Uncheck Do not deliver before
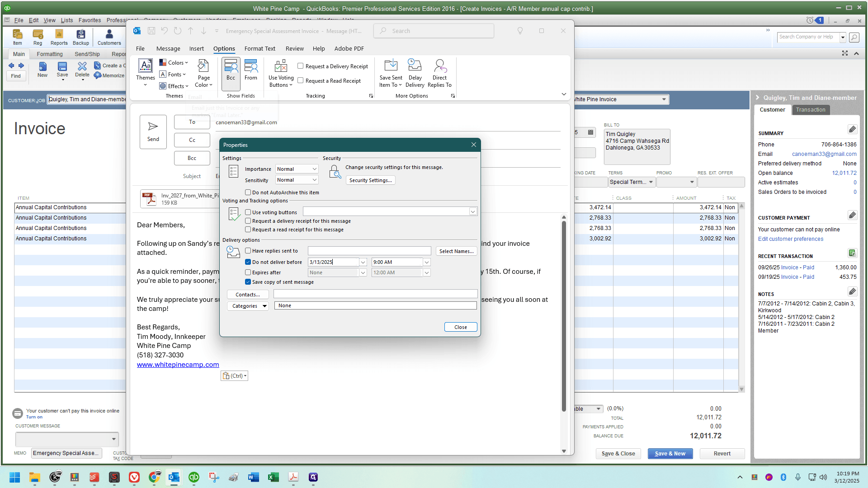Screen dimensions: 868x488 (248, 262)
